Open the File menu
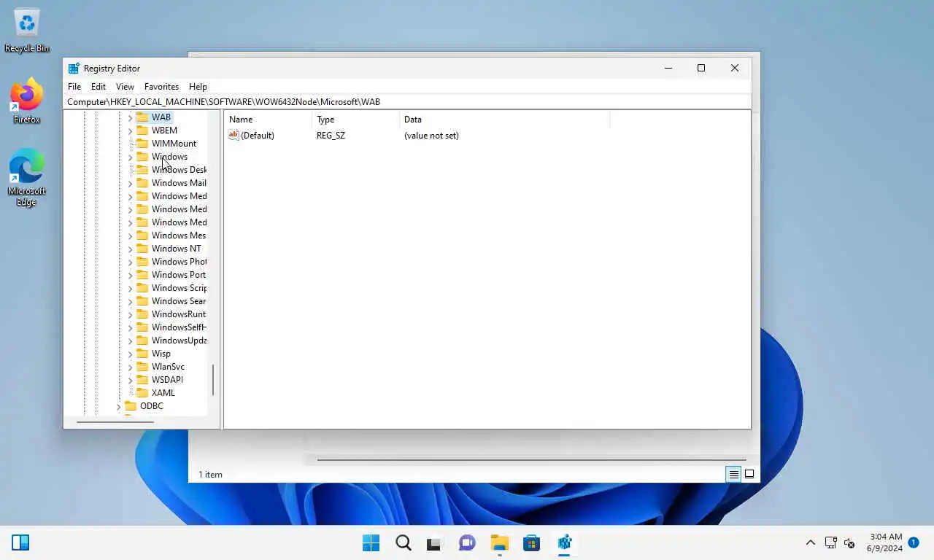This screenshot has height=560, width=934. 74,86
